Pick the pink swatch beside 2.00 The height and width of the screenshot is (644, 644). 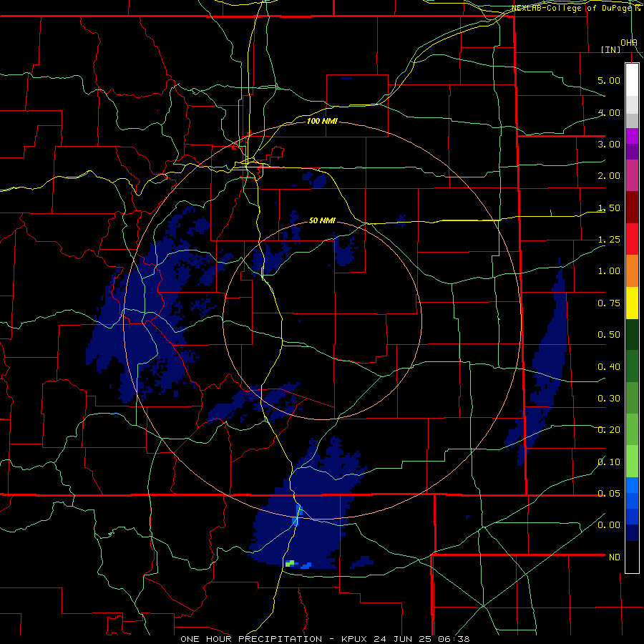[x=632, y=175]
